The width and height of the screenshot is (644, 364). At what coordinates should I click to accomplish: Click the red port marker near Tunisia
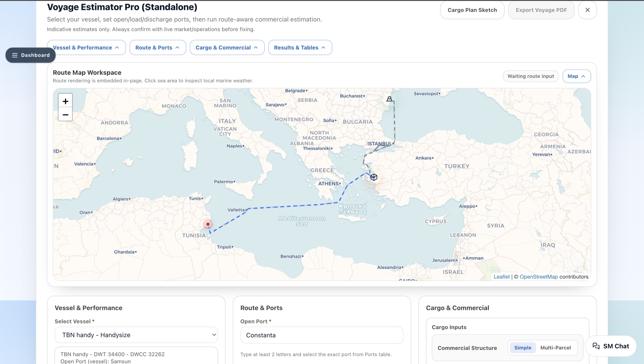(208, 224)
